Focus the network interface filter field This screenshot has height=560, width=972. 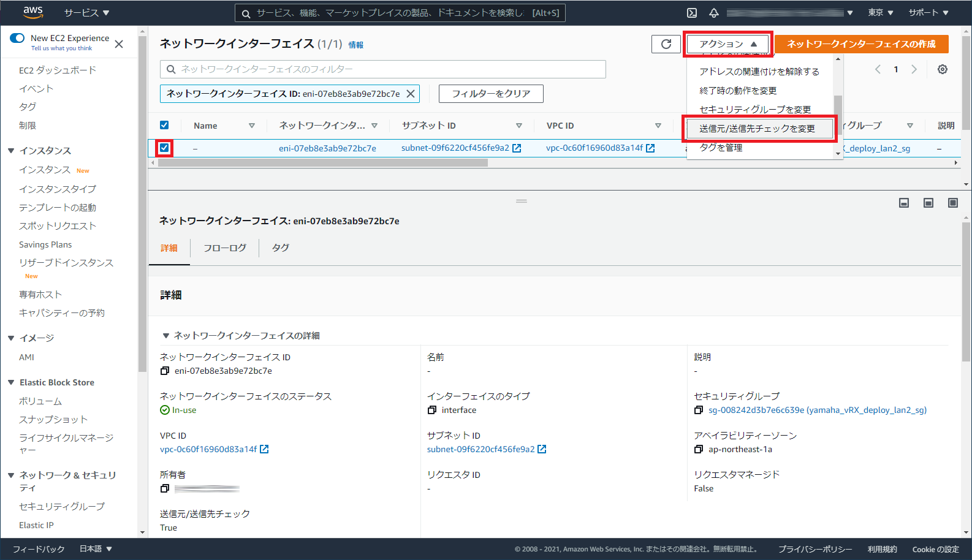point(383,69)
